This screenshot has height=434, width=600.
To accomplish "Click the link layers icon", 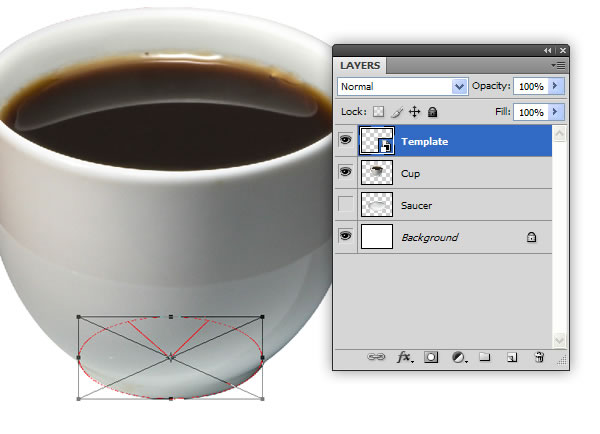I will click(x=376, y=357).
